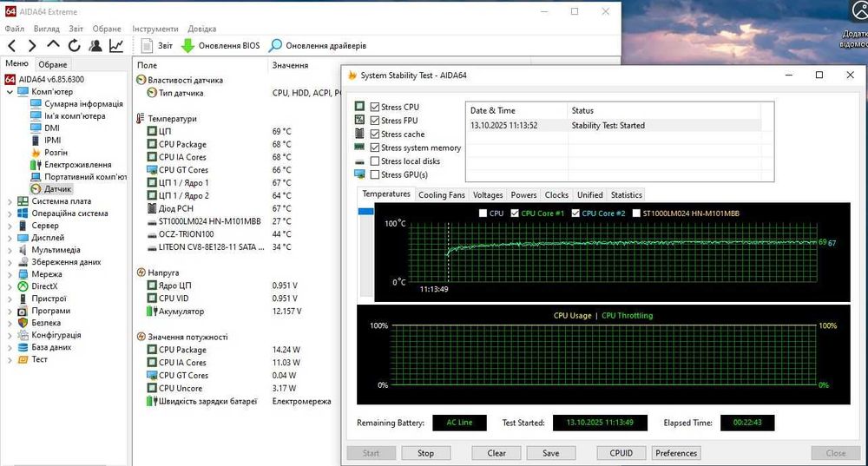This screenshot has width=868, height=466.
Task: Expand the Дисплей tree node
Action: tap(10, 238)
